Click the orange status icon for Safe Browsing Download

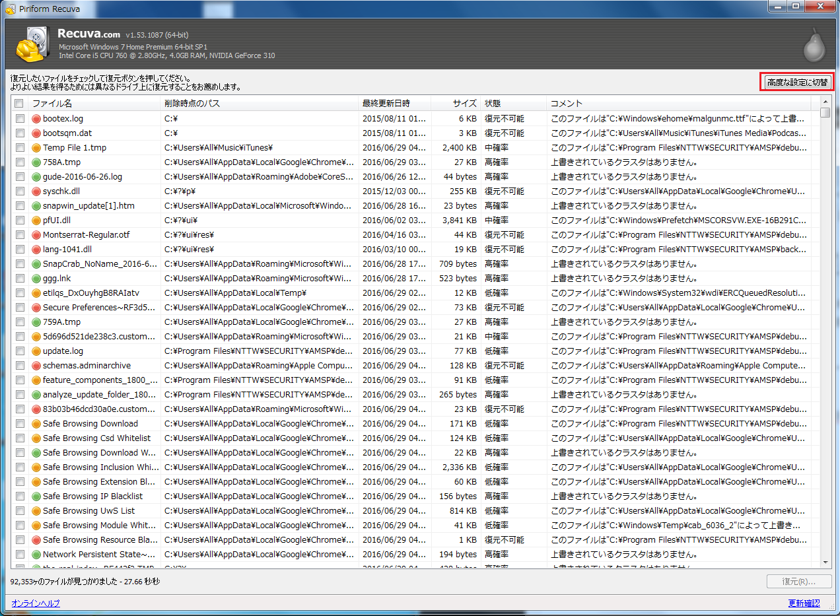click(36, 424)
